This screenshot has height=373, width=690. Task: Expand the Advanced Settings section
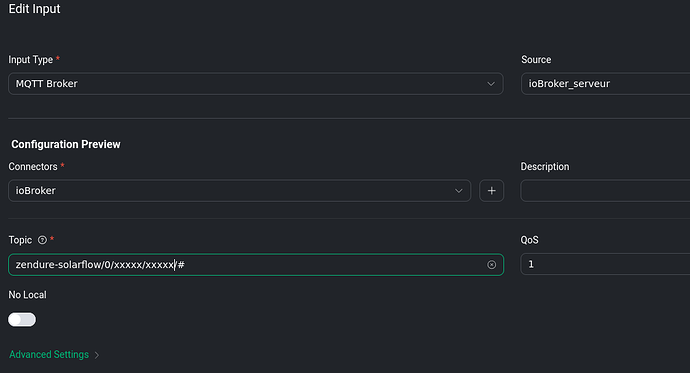49,355
